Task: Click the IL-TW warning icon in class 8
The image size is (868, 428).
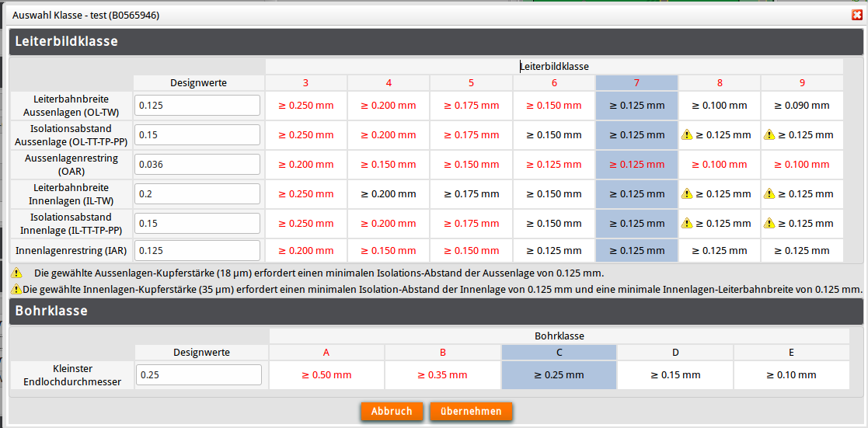Action: coord(686,193)
